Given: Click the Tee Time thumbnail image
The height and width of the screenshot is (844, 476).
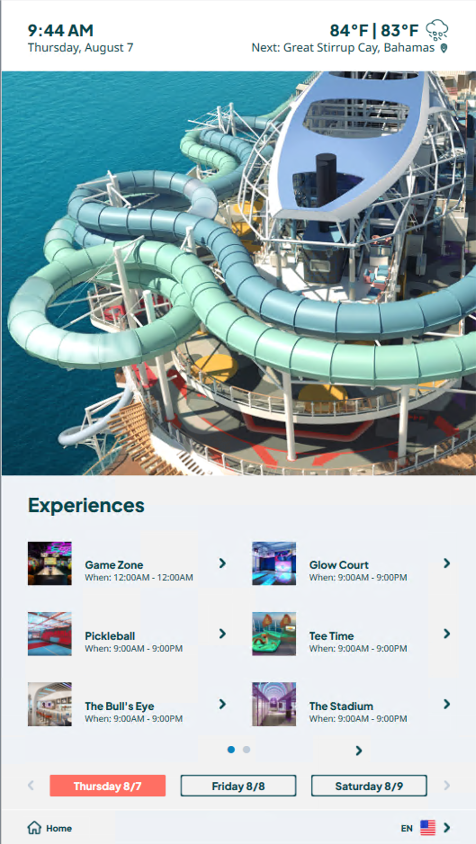Looking at the screenshot, I should (x=274, y=634).
